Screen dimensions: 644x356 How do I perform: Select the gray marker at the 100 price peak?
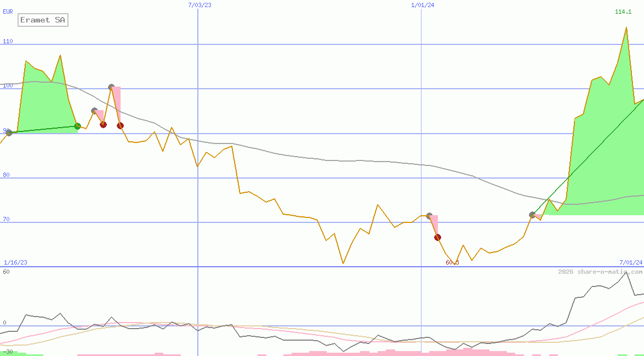click(111, 87)
